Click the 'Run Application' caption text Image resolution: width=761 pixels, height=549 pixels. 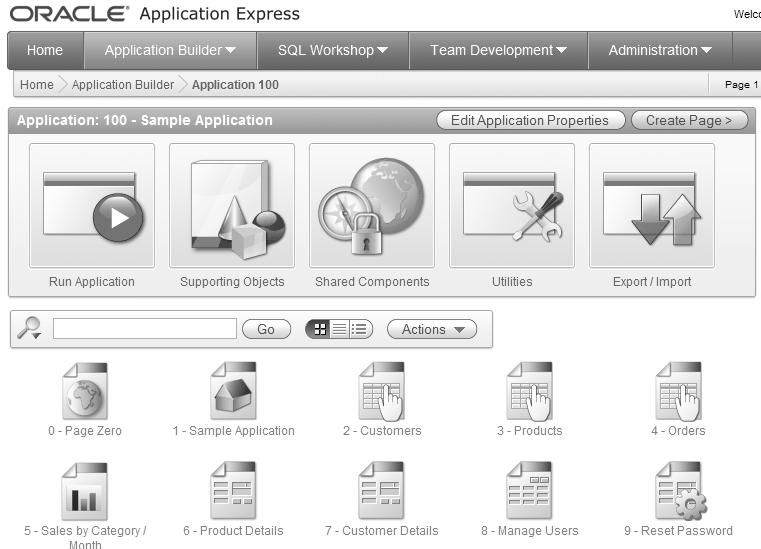[x=92, y=282]
